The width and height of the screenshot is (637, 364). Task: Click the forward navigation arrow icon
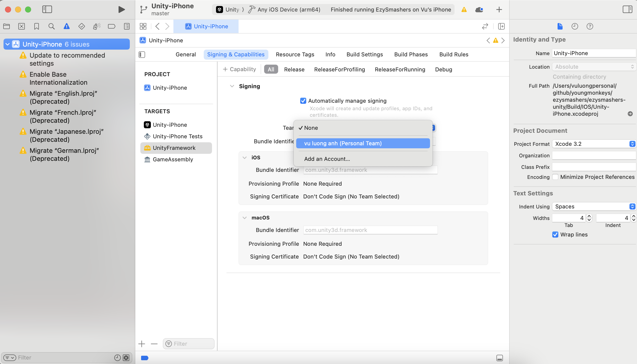pos(167,26)
